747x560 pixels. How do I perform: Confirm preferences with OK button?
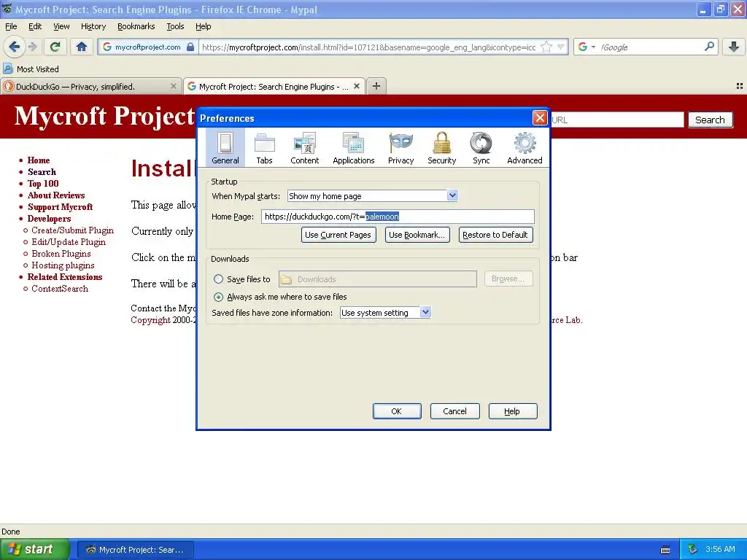(x=397, y=411)
